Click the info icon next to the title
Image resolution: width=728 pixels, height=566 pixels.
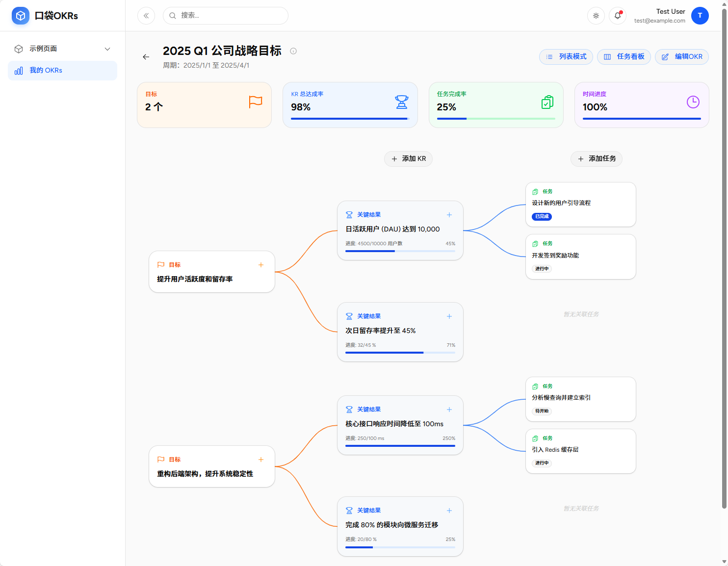[x=293, y=51]
